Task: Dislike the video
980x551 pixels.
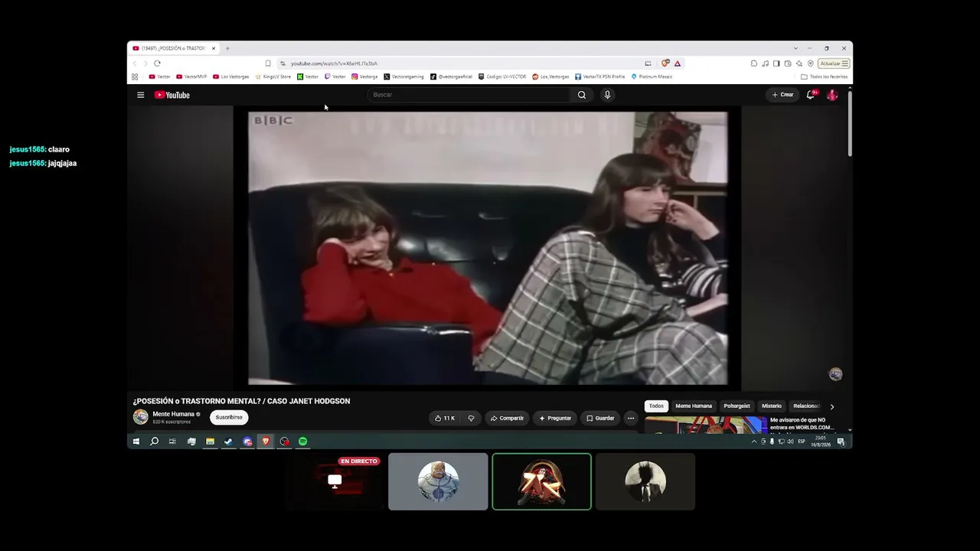Action: pos(471,418)
